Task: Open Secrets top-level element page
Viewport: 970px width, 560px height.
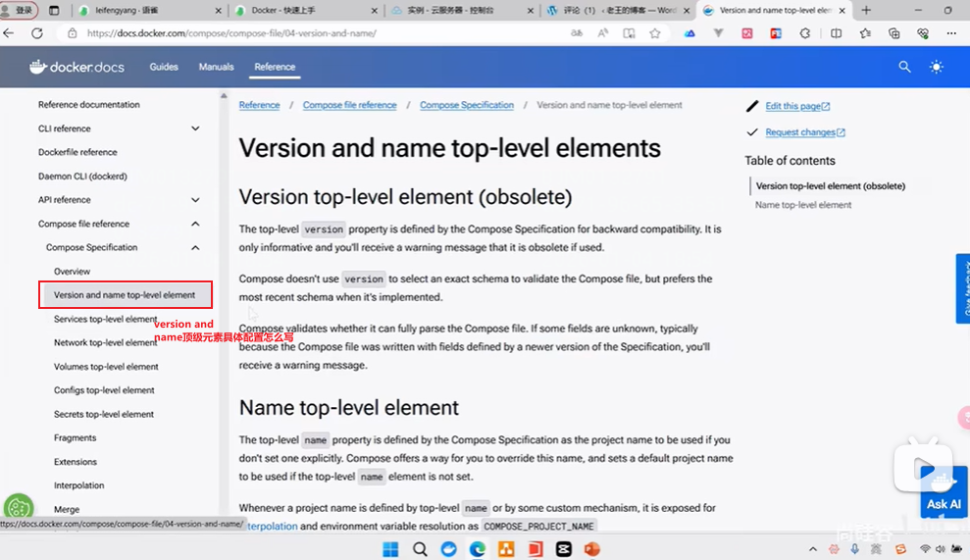Action: click(103, 415)
